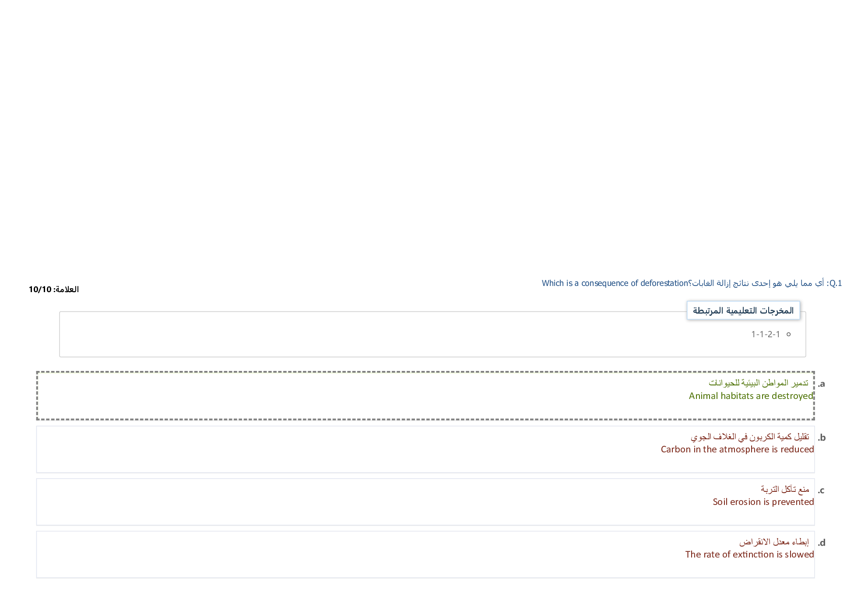Click the Arabic question text about إزالة الغابات
Viewport: 868px width, 614px height.
757,283
